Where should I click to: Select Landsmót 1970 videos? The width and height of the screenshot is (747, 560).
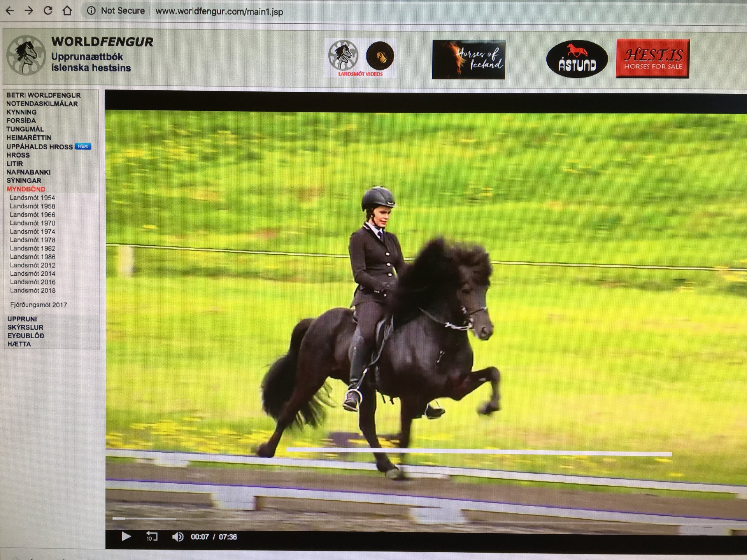32,223
